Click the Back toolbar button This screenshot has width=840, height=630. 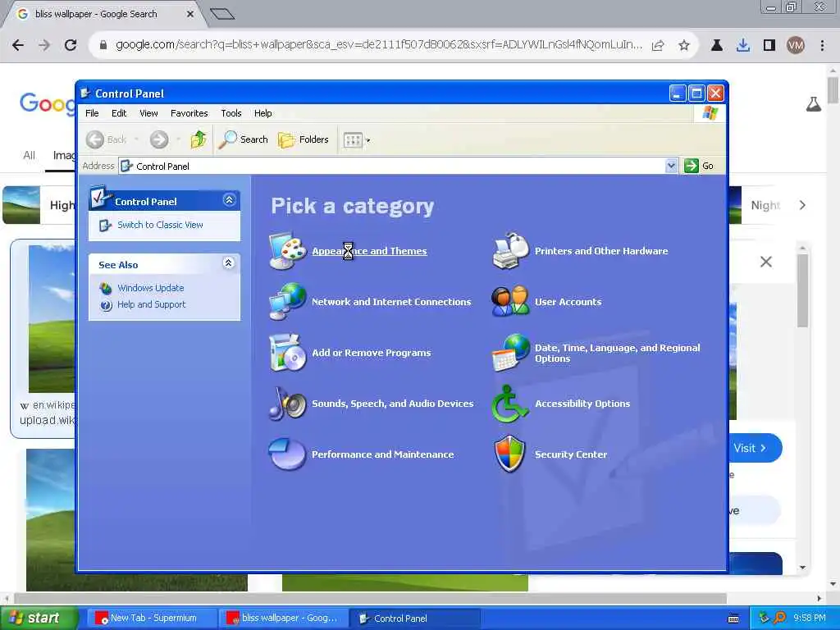pyautogui.click(x=107, y=139)
